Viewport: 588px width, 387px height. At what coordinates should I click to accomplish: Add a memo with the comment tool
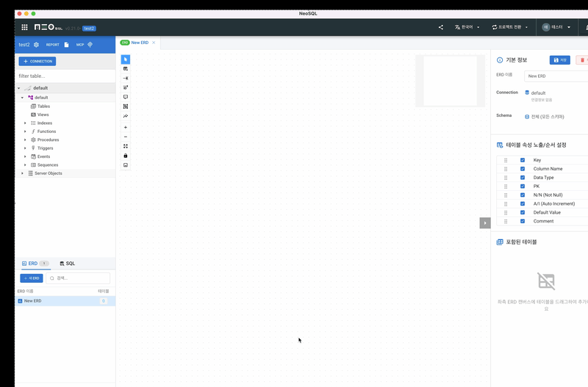coord(126,97)
